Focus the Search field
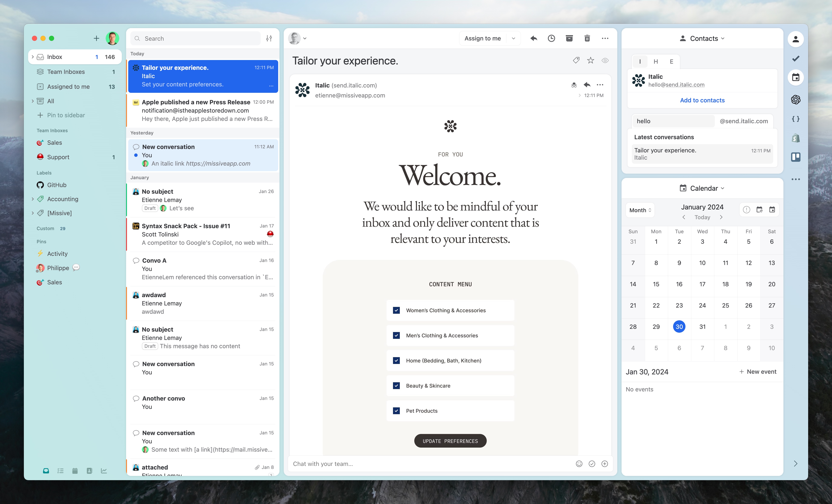Image resolution: width=832 pixels, height=504 pixels. pos(195,39)
